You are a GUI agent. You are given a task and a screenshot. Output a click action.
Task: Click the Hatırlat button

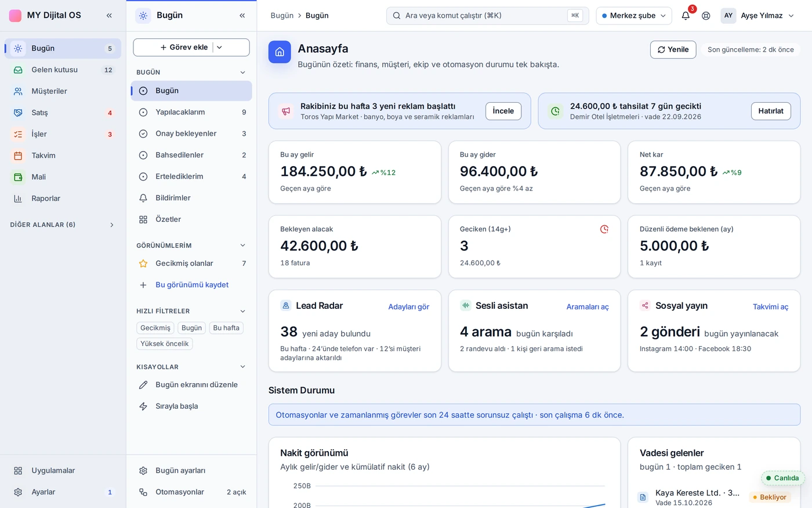(771, 111)
